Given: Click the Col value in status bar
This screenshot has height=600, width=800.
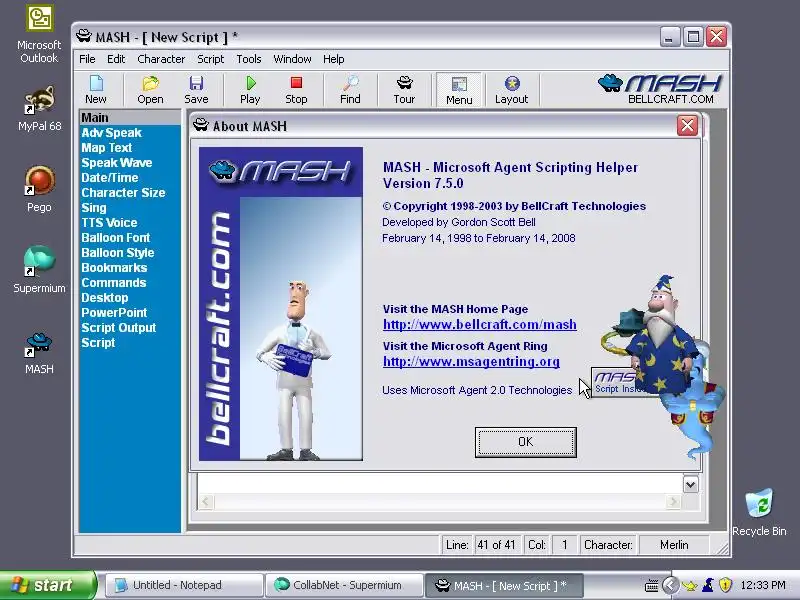Looking at the screenshot, I should click(564, 545).
